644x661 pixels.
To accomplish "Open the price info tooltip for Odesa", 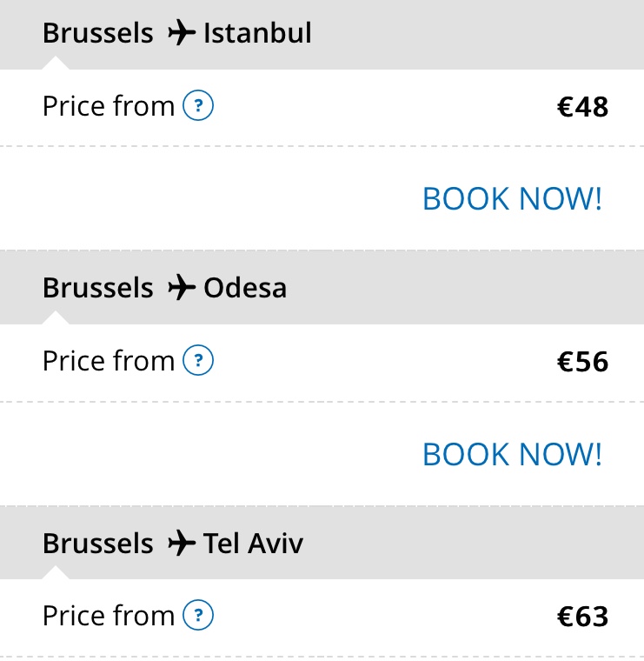I will click(x=198, y=360).
